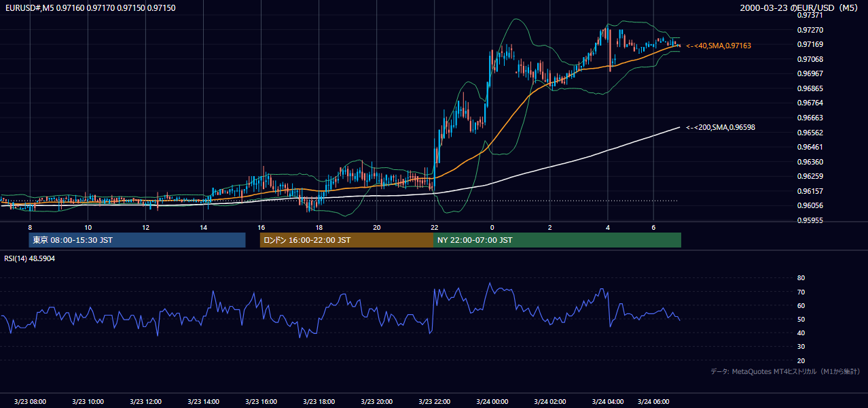Image resolution: width=868 pixels, height=408 pixels.
Task: Click hour tick 0 under the price chart
Action: 492,227
